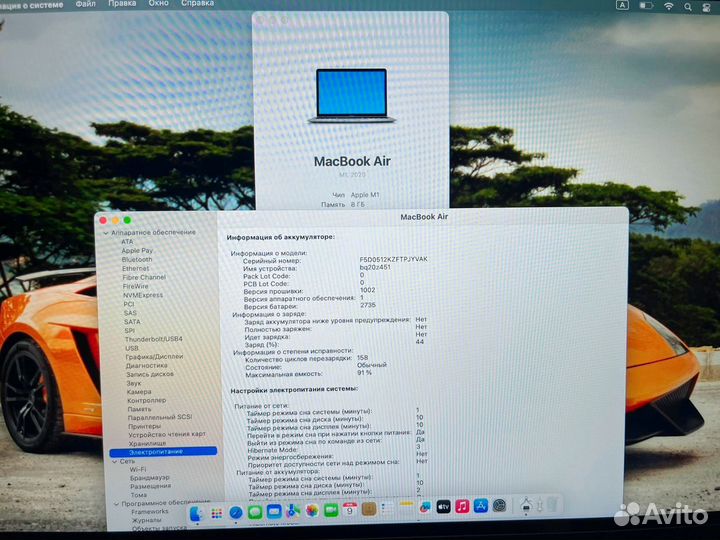Select Параллельный SCSI in the sidebar
Image resolution: width=720 pixels, height=540 pixels.
160,417
